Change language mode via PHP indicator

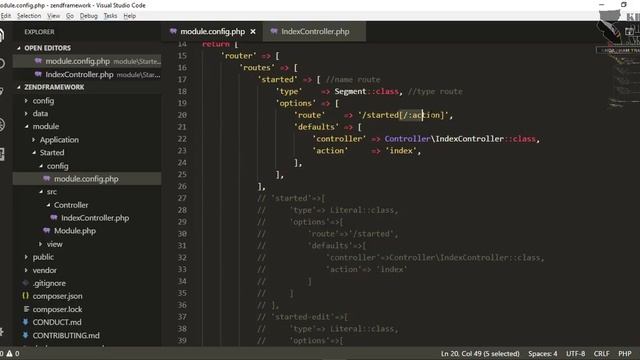click(624, 353)
